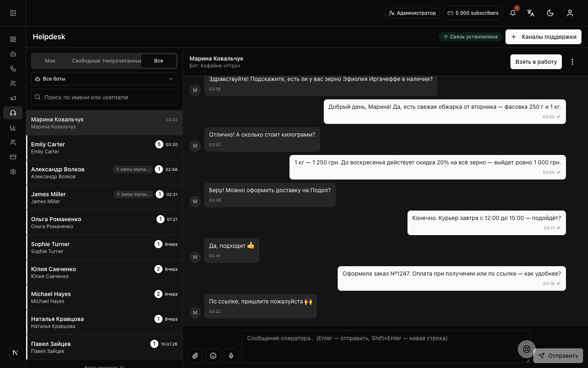Image resolution: width=588 pixels, height=368 pixels.
Task: Select the 'Все' tab
Action: [159, 61]
